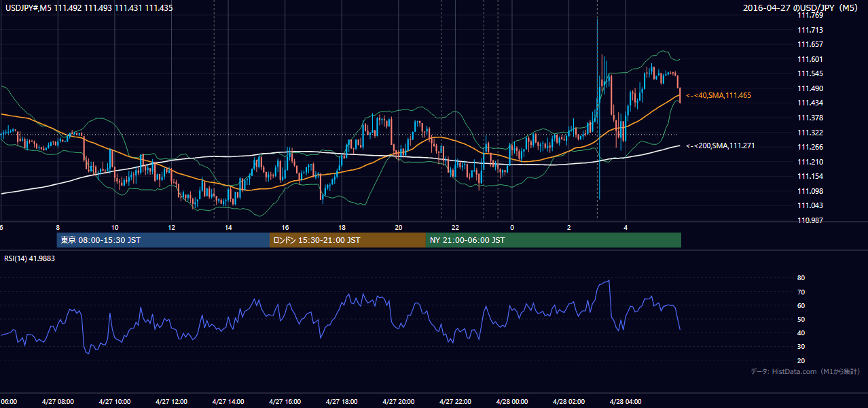Click hour tick 14 below the price chart
This screenshot has height=408, width=868.
[228, 227]
